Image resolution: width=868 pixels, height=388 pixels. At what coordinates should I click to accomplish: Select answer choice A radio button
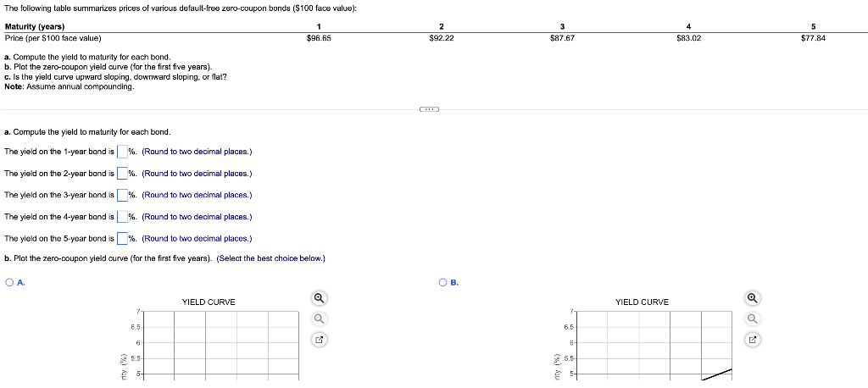pos(9,282)
